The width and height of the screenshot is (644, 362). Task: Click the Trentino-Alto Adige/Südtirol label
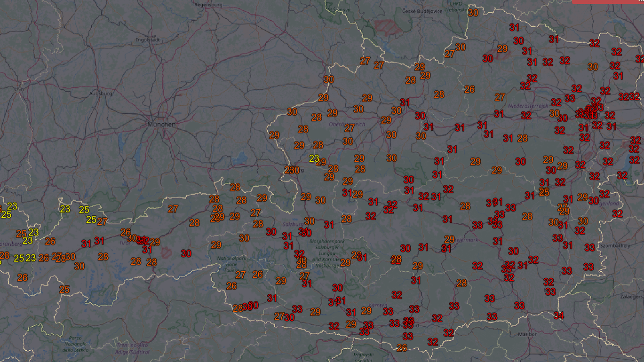pyautogui.click(x=133, y=348)
